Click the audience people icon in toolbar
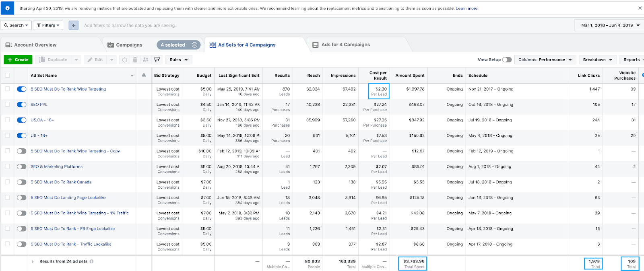Viewport: 644px width, 271px height. point(146,60)
